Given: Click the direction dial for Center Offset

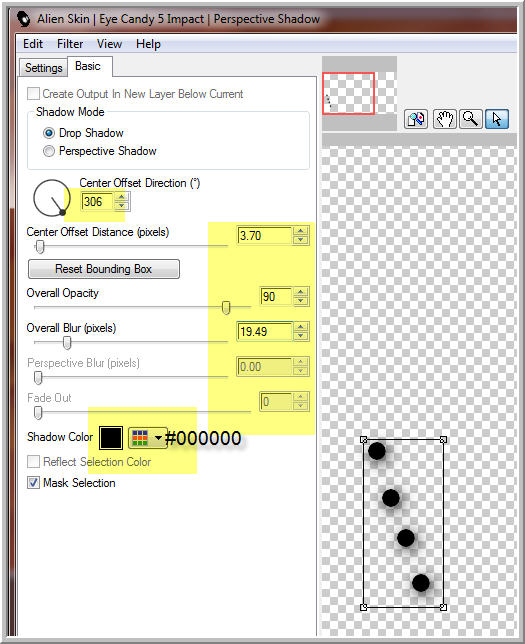Looking at the screenshot, I should (x=52, y=198).
